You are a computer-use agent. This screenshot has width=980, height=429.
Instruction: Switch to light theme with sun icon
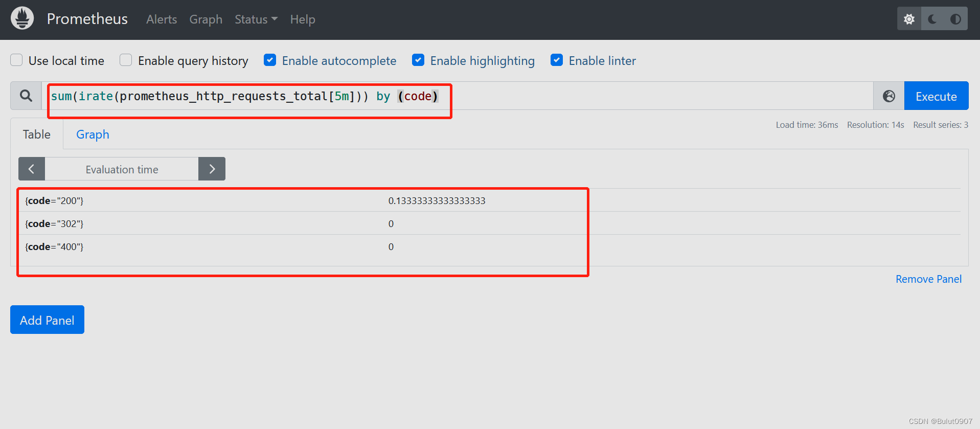pos(909,19)
